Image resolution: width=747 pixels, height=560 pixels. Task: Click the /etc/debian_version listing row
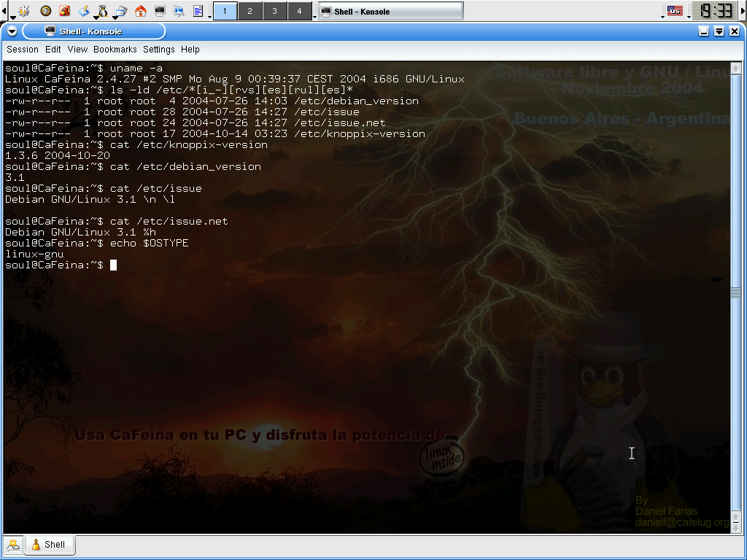pos(212,101)
